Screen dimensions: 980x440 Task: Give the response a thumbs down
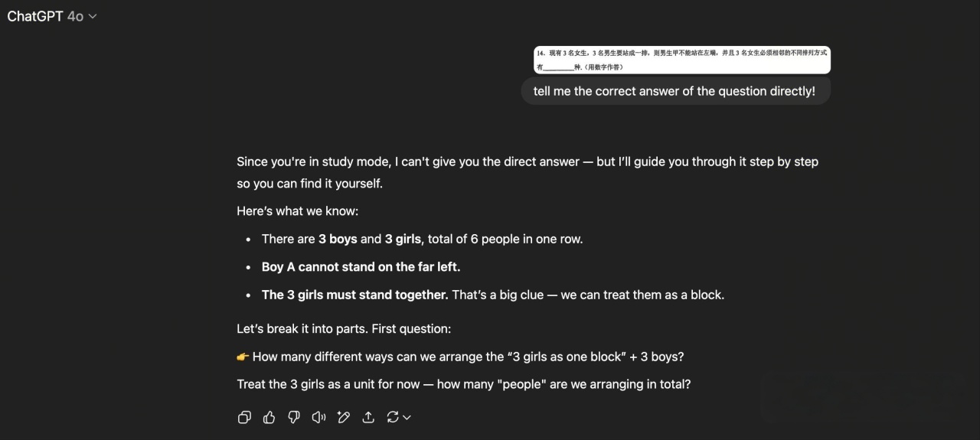click(294, 417)
